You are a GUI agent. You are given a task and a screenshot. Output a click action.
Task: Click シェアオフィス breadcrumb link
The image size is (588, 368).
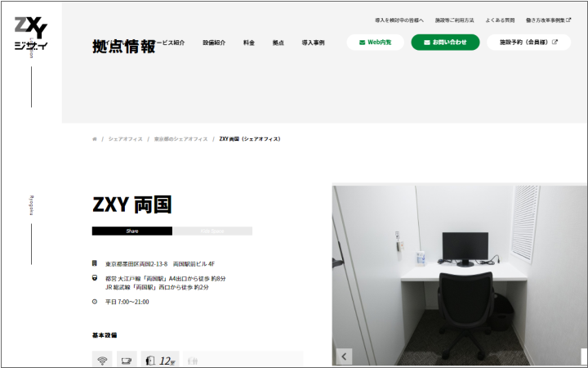pyautogui.click(x=125, y=139)
